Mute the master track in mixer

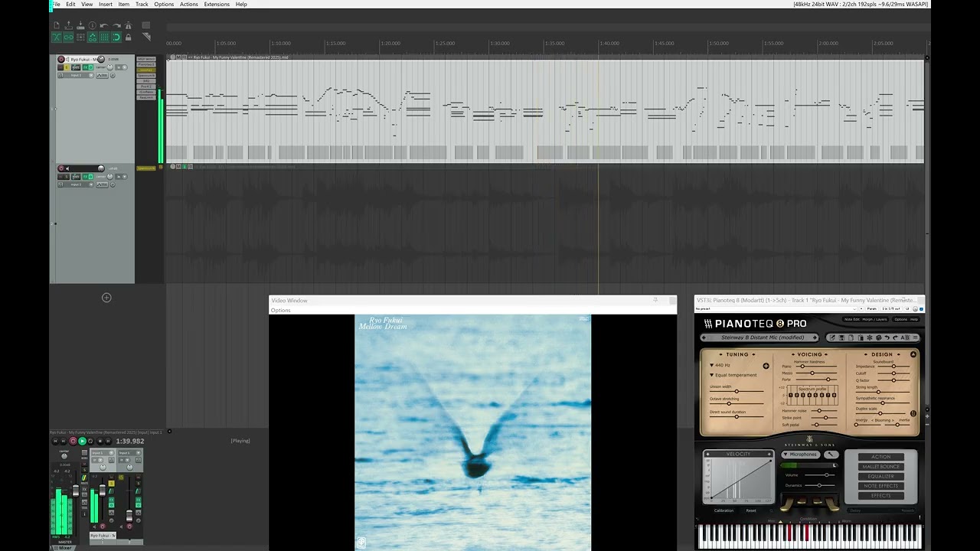pos(84,464)
